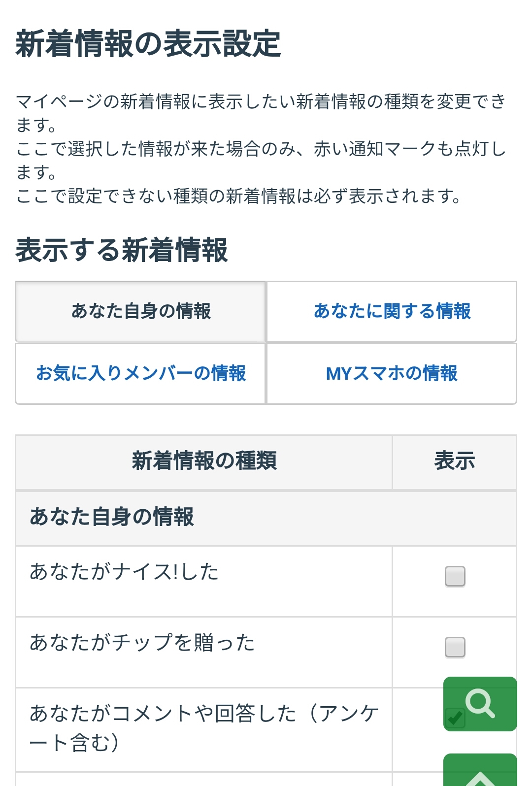Image resolution: width=532 pixels, height=786 pixels.
Task: Tap the あなたがナイス!した row label
Action: coord(124,572)
